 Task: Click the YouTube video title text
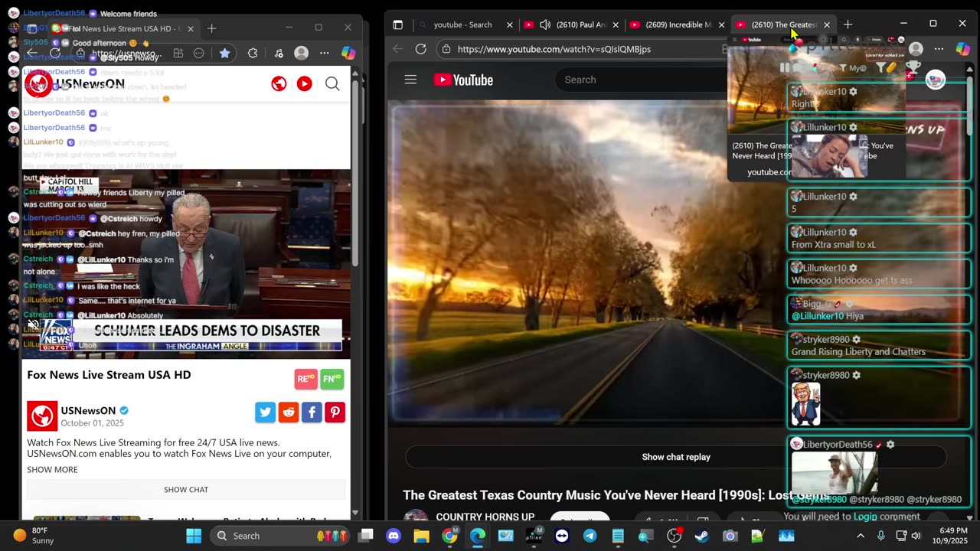tap(616, 495)
